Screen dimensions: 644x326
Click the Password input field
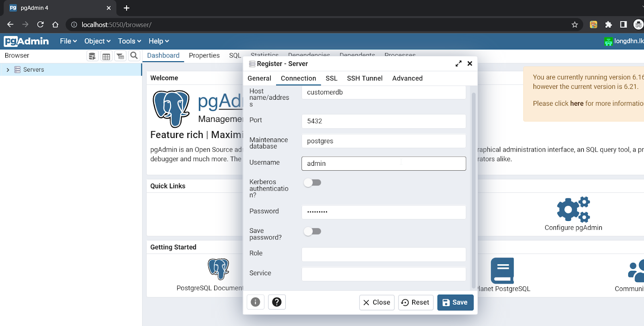coord(384,212)
